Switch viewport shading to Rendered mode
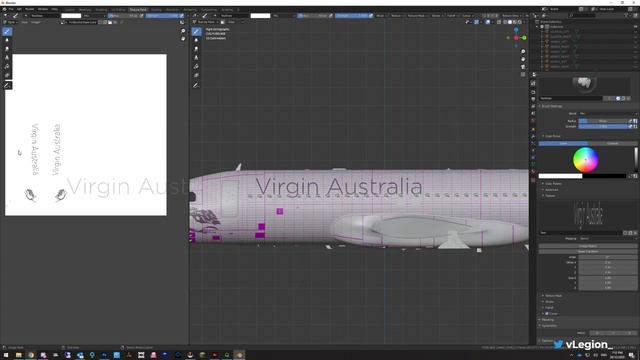 point(520,22)
